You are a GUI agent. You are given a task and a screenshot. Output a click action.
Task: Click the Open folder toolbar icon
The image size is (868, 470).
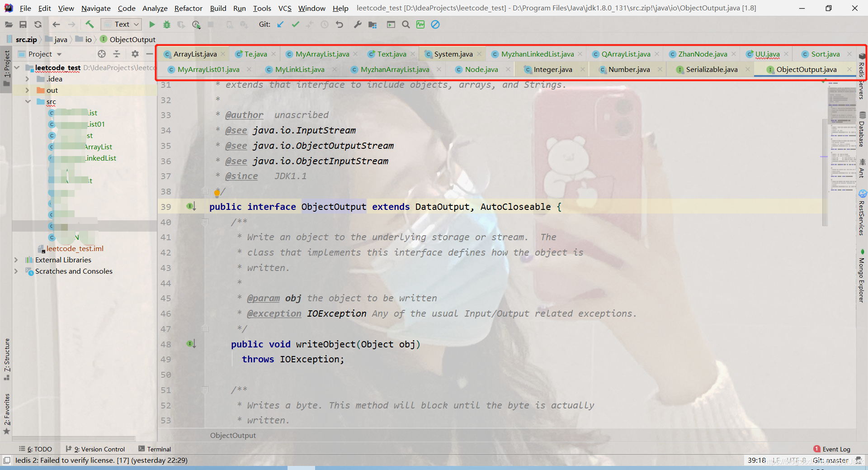coord(9,24)
